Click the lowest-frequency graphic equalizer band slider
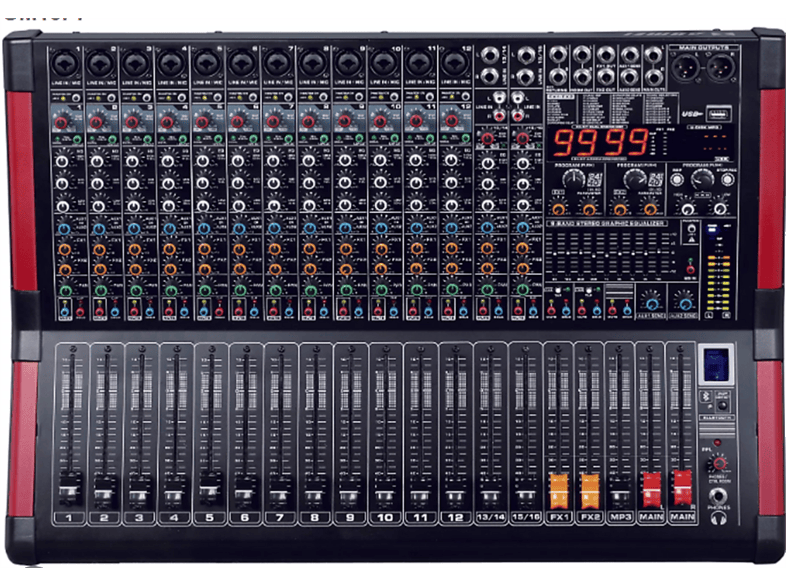This screenshot has width=786, height=587. coord(554,255)
